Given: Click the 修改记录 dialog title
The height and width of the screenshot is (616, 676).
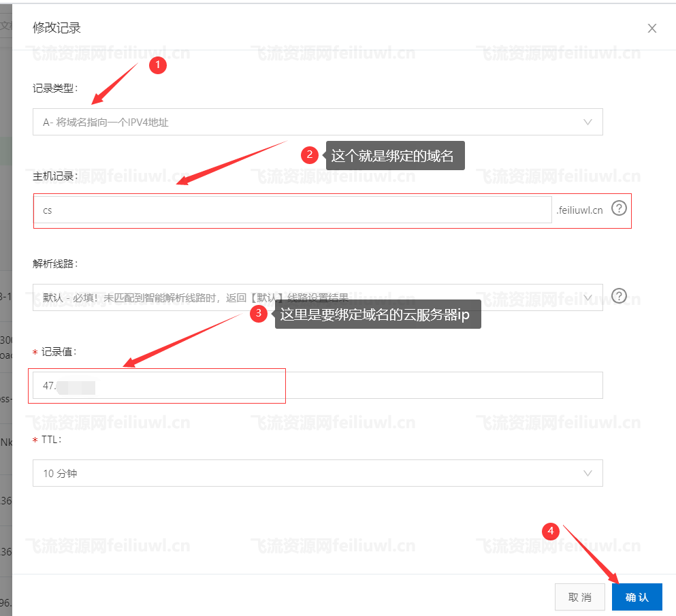Looking at the screenshot, I should tap(57, 28).
